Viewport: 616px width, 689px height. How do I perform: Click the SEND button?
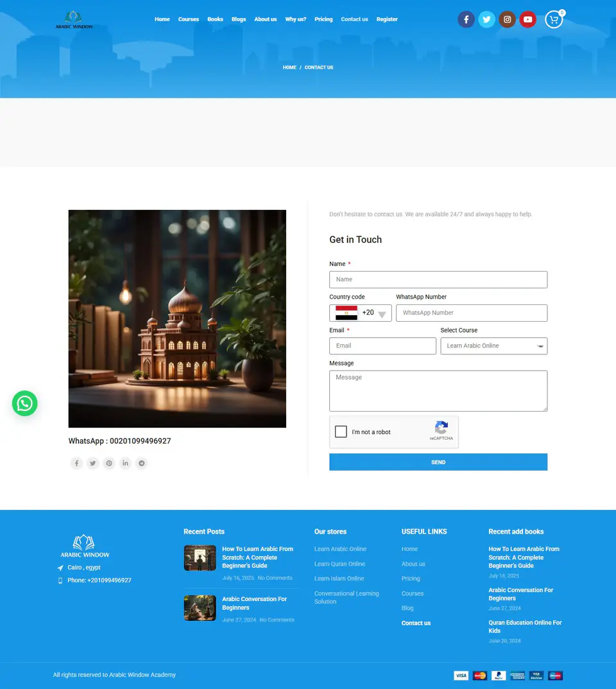pyautogui.click(x=438, y=462)
